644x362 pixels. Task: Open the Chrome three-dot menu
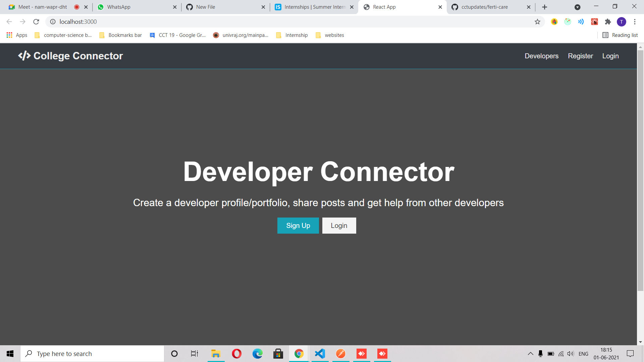[x=635, y=21]
